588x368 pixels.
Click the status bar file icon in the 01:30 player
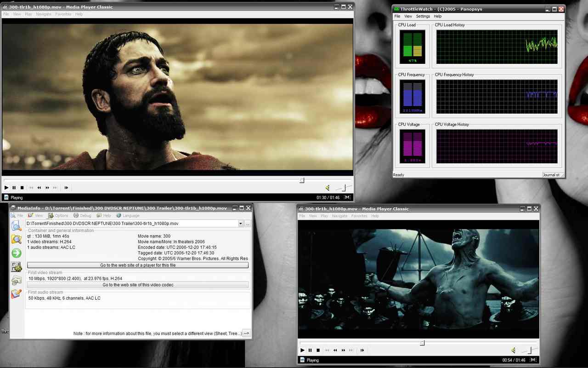pyautogui.click(x=6, y=198)
